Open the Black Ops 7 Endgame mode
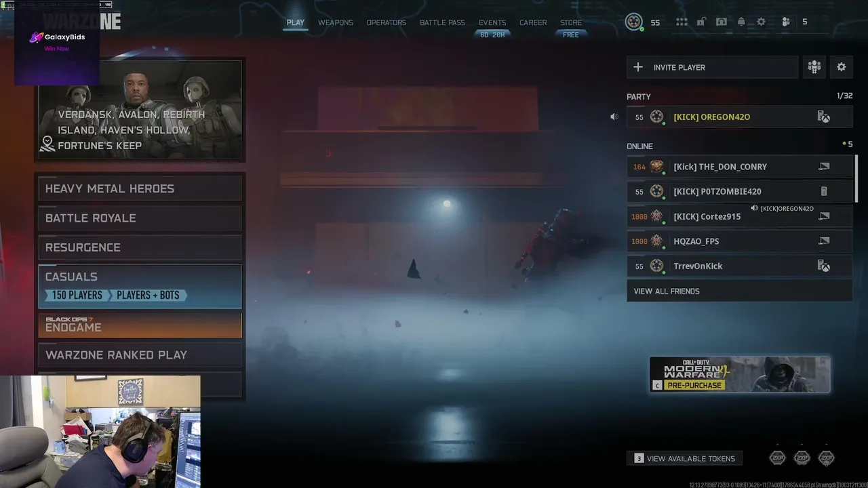868x488 pixels. 140,325
